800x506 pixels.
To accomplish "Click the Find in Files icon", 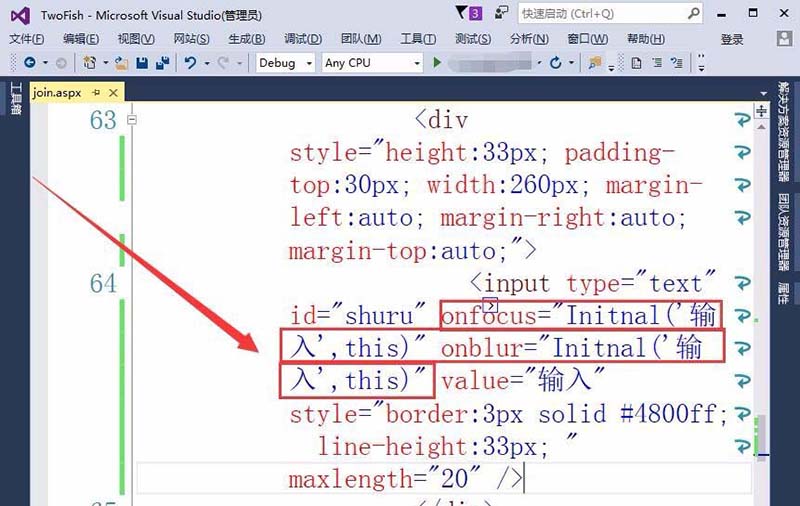I will tap(594, 63).
